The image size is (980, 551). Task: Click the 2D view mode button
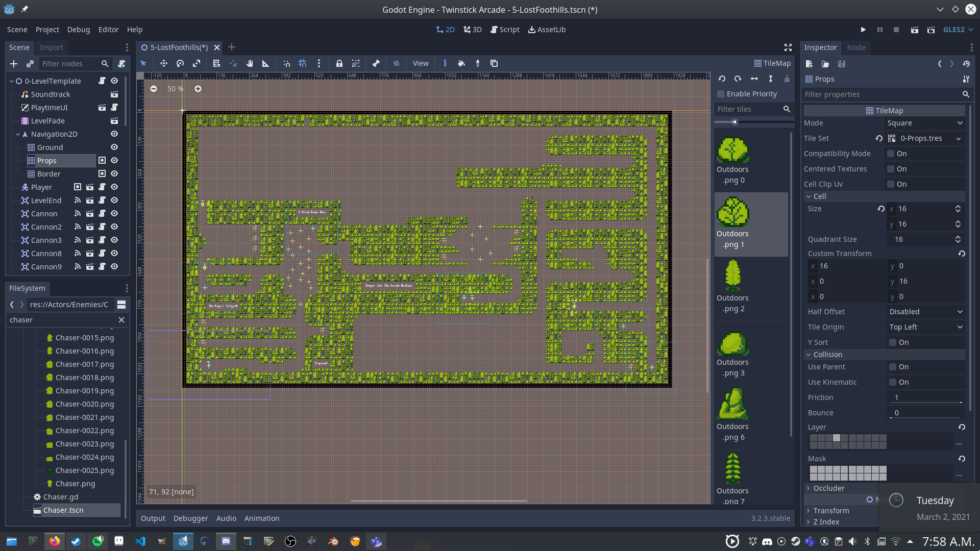coord(445,30)
